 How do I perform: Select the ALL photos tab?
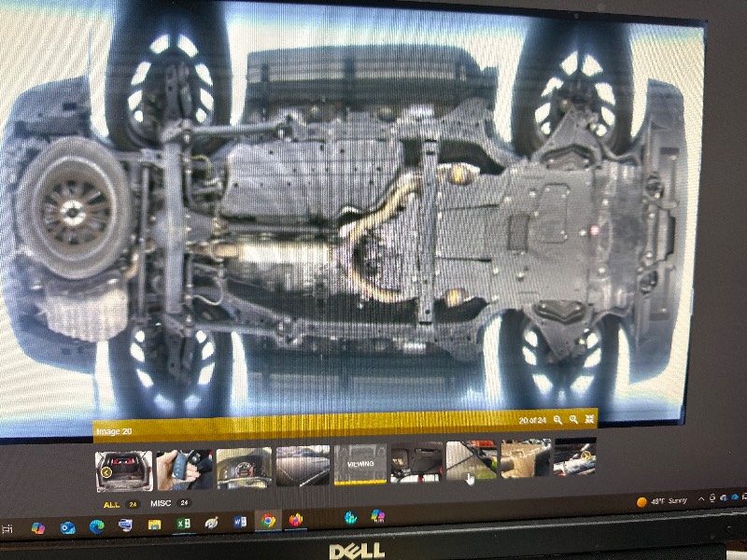pyautogui.click(x=111, y=503)
